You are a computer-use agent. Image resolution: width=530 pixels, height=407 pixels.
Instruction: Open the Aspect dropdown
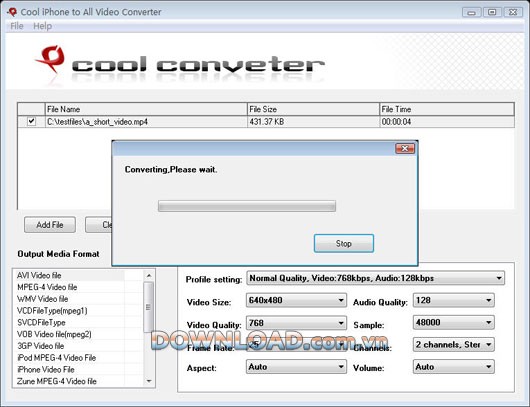[296, 367]
